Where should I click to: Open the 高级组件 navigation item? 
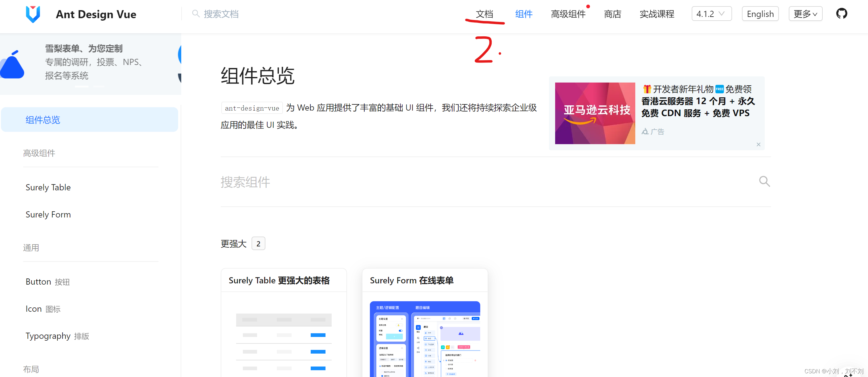coord(568,14)
